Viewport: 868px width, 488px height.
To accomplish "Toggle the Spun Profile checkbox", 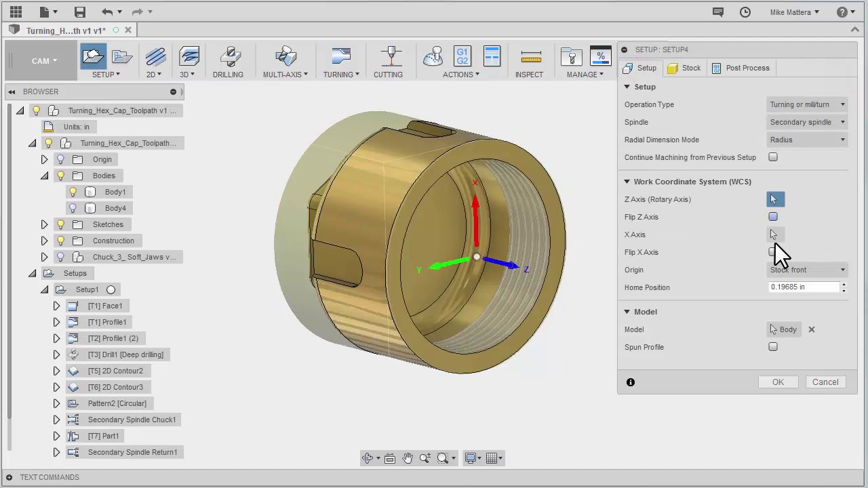I will click(x=773, y=347).
